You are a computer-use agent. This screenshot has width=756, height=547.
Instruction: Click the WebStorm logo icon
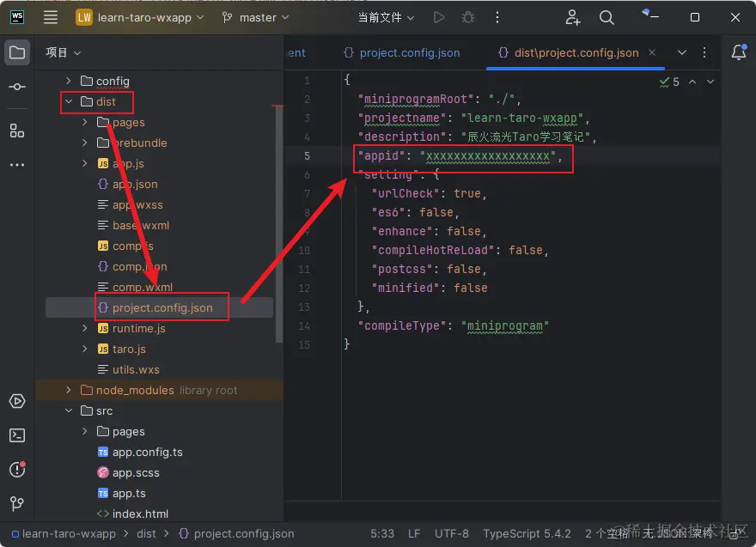coord(17,17)
